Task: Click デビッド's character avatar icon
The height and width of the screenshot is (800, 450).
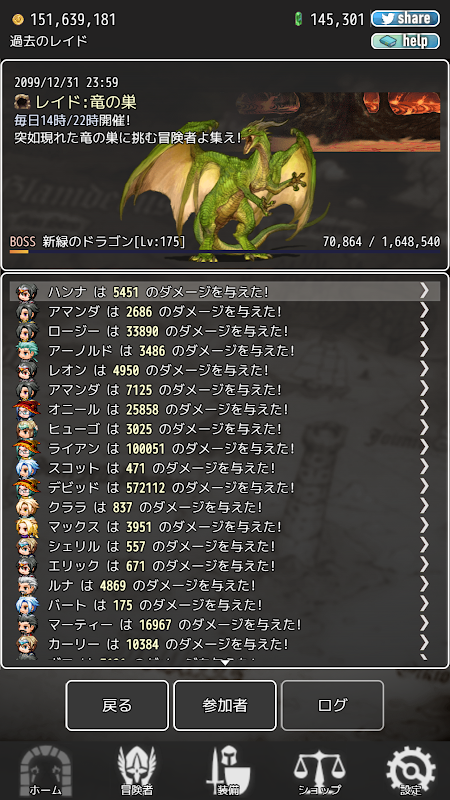Action: pyautogui.click(x=27, y=487)
